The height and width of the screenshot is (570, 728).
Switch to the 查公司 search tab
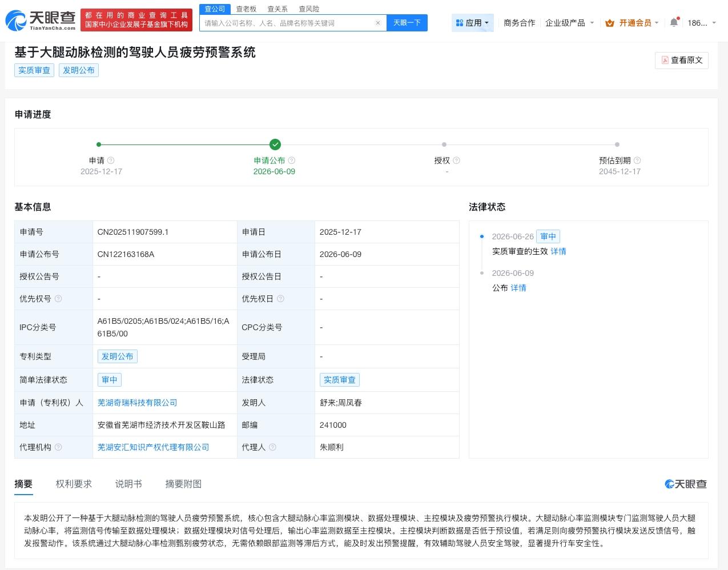pyautogui.click(x=215, y=9)
